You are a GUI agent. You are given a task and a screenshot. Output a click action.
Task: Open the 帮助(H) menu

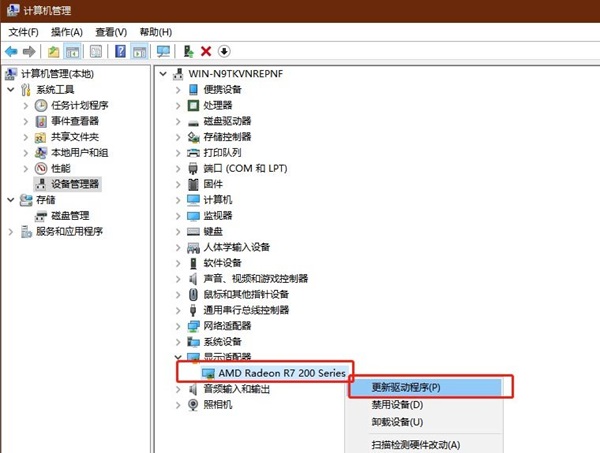point(156,32)
